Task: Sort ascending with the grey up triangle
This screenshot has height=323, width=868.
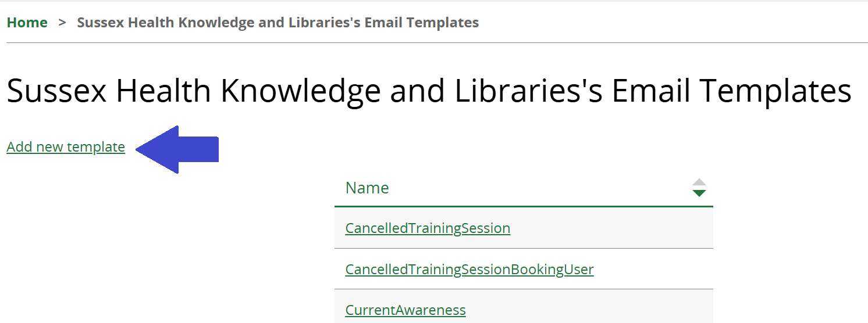Action: [x=699, y=182]
